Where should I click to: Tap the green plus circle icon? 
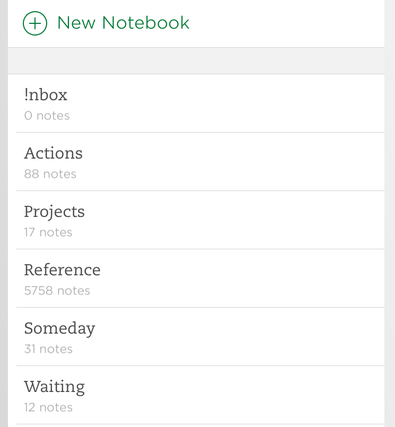(35, 23)
